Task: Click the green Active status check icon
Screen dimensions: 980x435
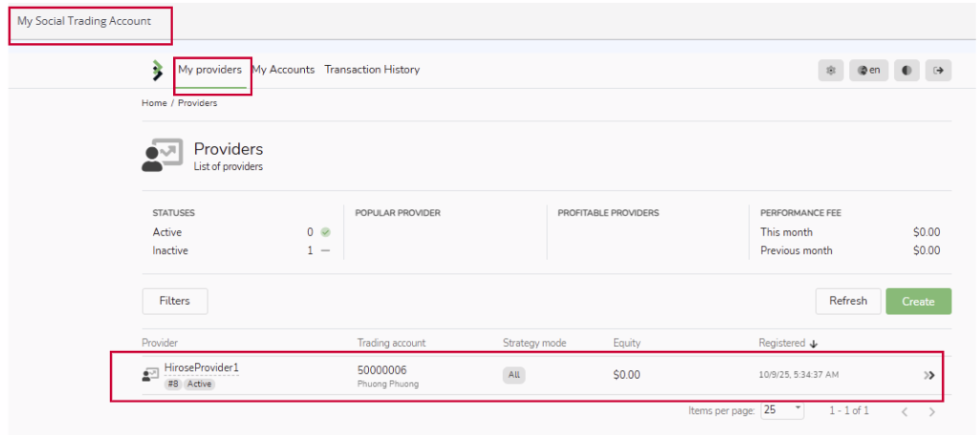Action: pos(325,232)
